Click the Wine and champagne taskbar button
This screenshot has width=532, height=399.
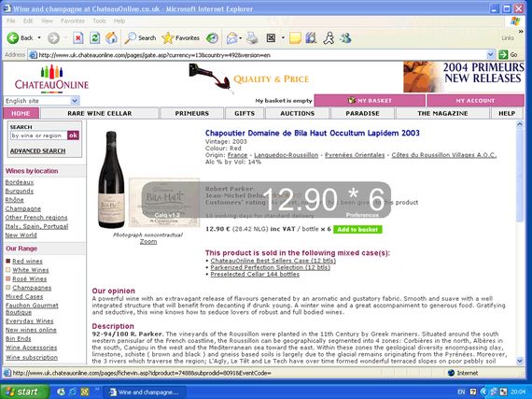[x=145, y=392]
